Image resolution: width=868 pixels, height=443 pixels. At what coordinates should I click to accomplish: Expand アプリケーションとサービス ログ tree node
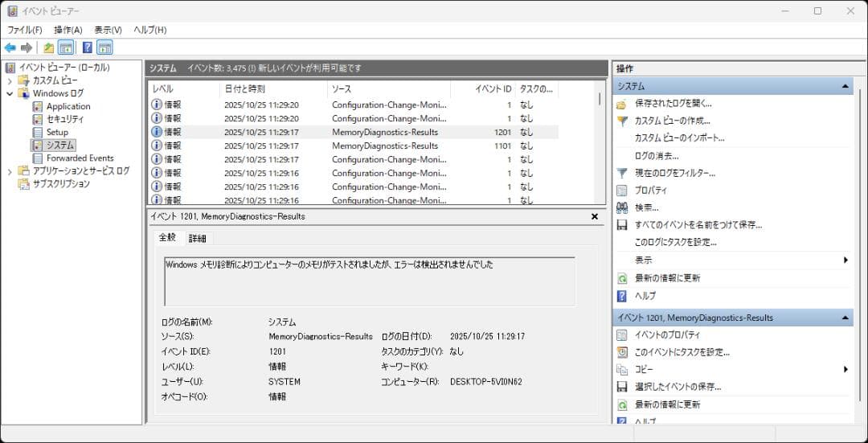tap(10, 172)
